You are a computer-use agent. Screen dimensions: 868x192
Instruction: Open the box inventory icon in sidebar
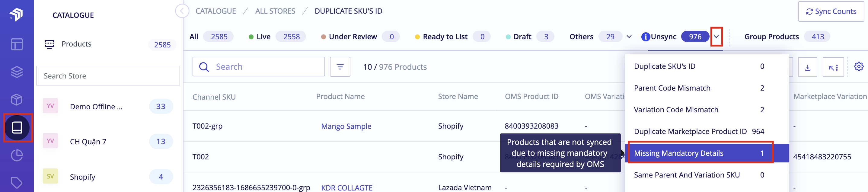pyautogui.click(x=17, y=99)
